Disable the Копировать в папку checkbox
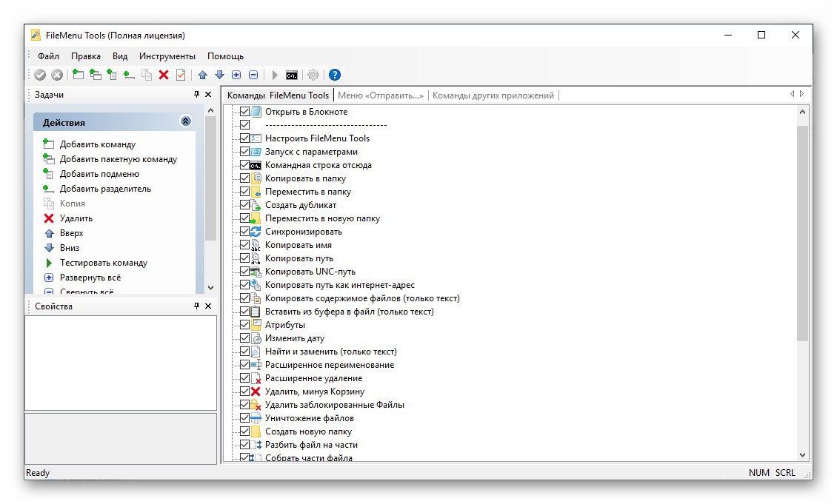This screenshot has width=837, height=504. coord(244,178)
